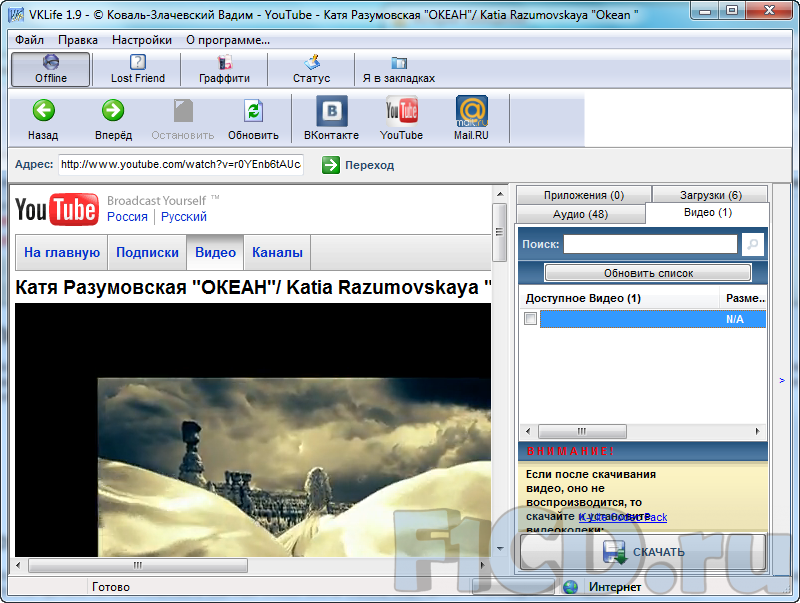
Task: Click video list scrollbar right arrow
Action: click(x=758, y=432)
